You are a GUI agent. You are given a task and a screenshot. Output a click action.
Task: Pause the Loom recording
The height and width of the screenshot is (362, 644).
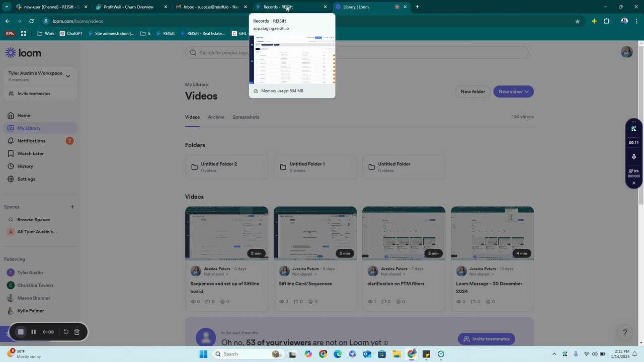tap(33, 332)
